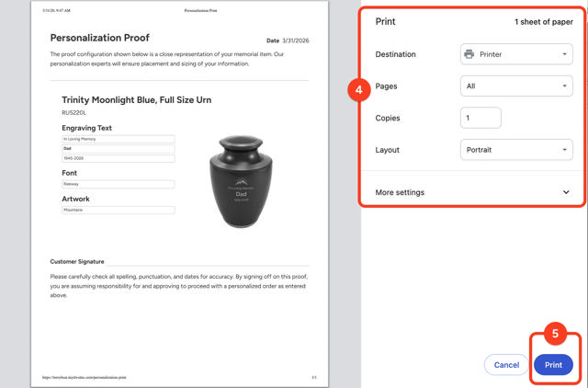This screenshot has width=588, height=388.
Task: Click the Personalization Proof heading
Action: [x=100, y=38]
